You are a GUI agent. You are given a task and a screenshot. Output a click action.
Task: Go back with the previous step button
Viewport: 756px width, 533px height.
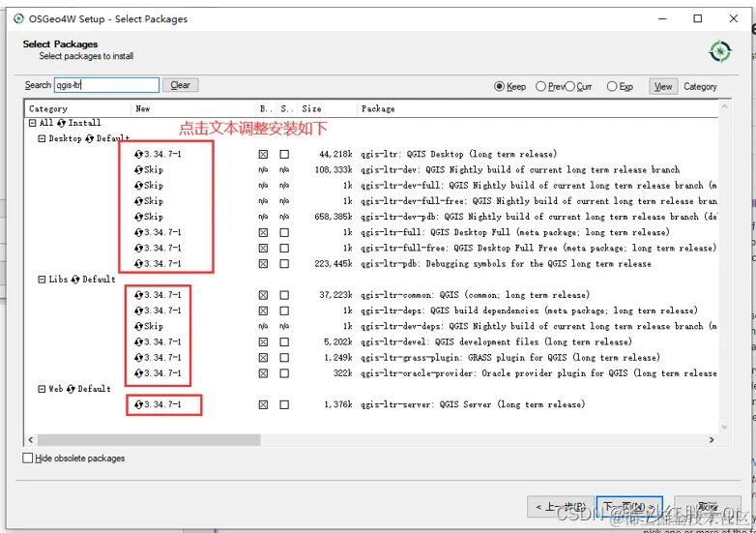pos(561,507)
